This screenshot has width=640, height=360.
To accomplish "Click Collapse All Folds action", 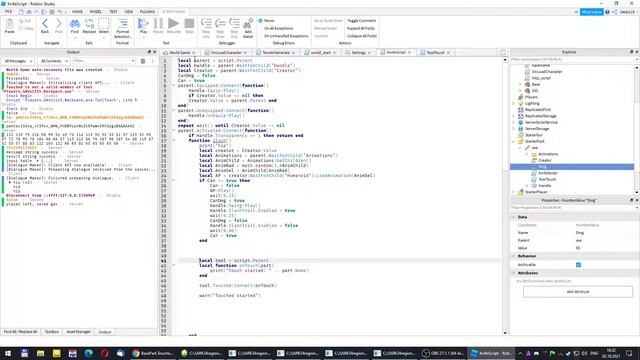I will coord(362,36).
